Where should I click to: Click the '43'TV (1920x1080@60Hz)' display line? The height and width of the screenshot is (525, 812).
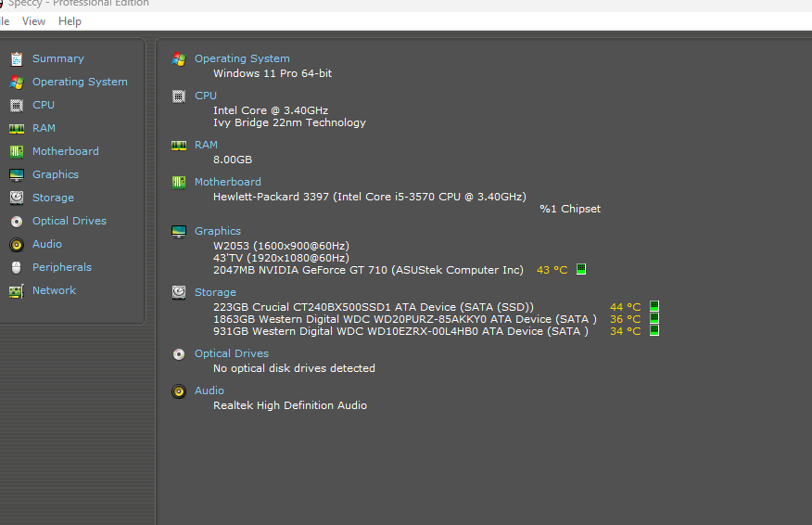tap(281, 258)
